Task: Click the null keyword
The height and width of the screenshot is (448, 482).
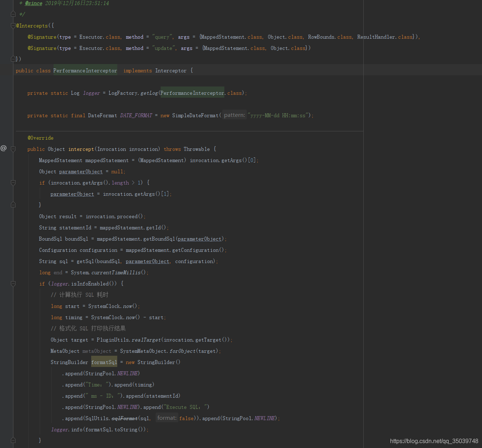Action: tap(117, 172)
